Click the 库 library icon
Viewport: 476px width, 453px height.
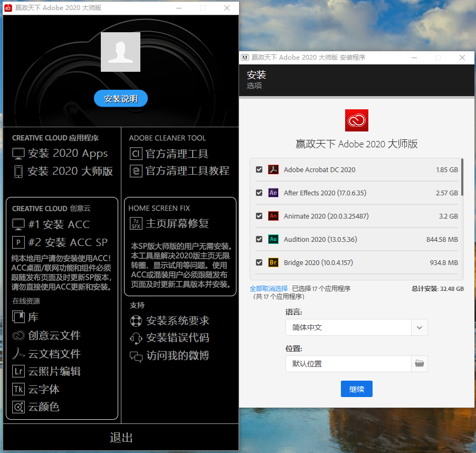(18, 317)
